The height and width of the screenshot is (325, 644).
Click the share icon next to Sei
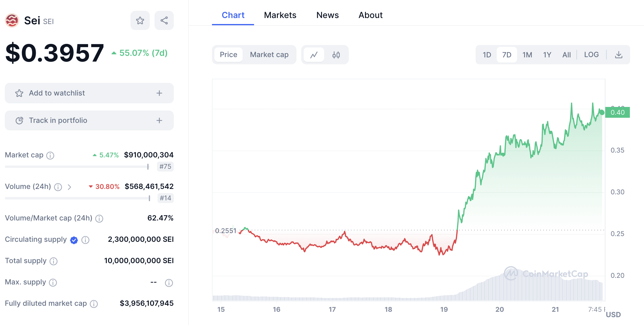164,20
